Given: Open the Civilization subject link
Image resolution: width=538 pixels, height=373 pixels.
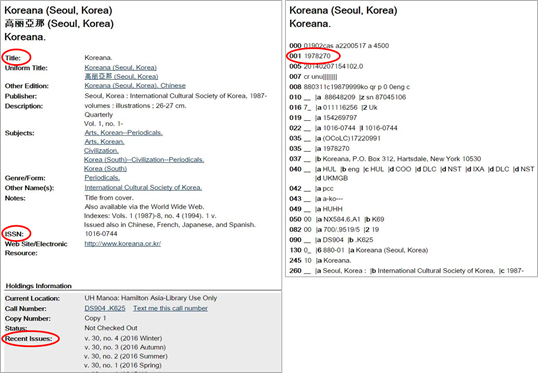Looking at the screenshot, I should coord(102,150).
